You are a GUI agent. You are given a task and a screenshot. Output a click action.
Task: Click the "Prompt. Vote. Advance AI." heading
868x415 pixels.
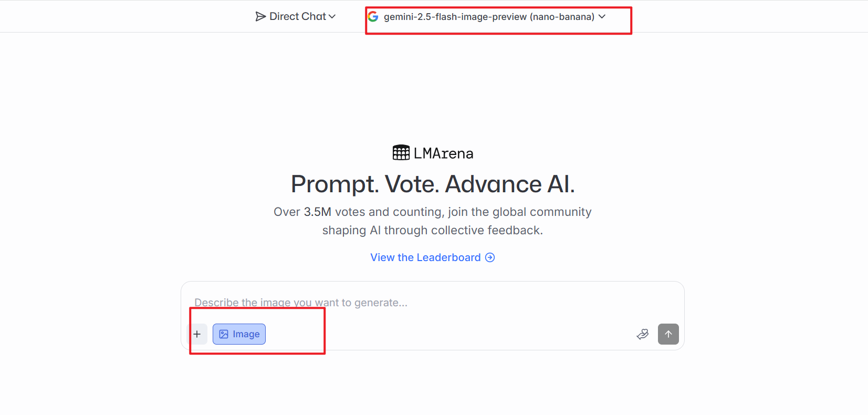(433, 184)
